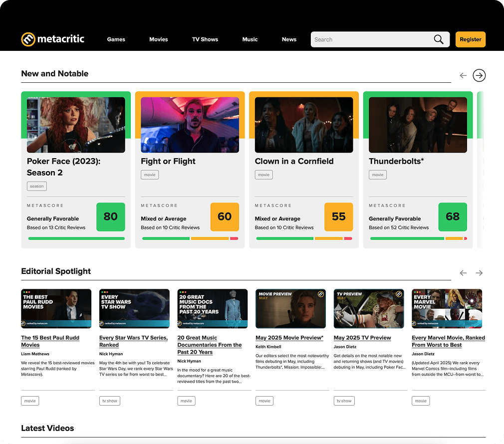Click movie tag below Marvel Movie article
The width and height of the screenshot is (504, 444).
tap(421, 401)
